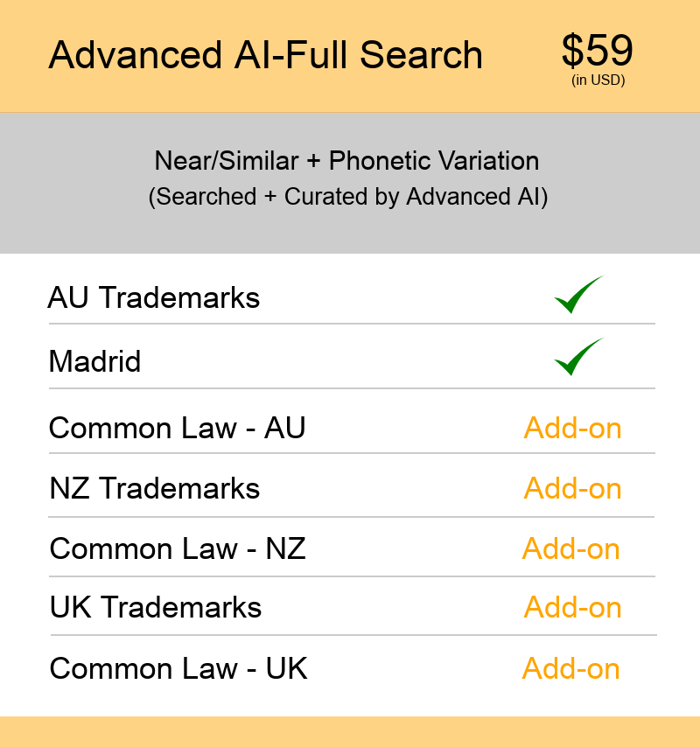Click the green checkmark for AU Trademarks

(577, 296)
